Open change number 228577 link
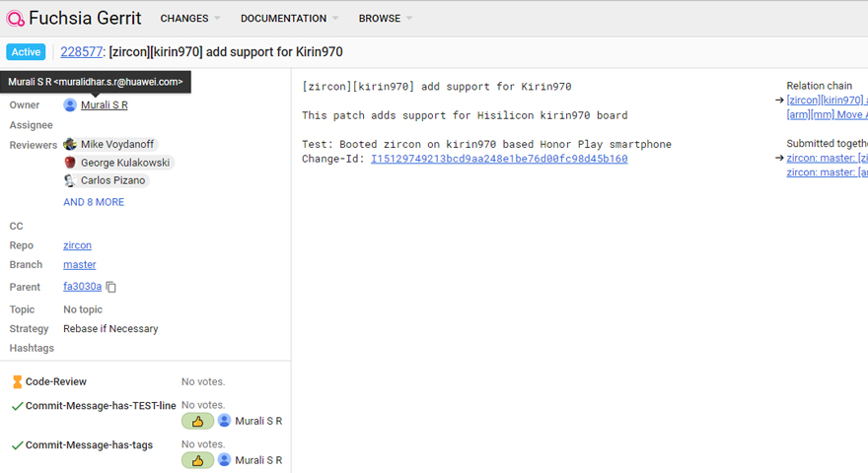This screenshot has height=473, width=868. pyautogui.click(x=81, y=52)
